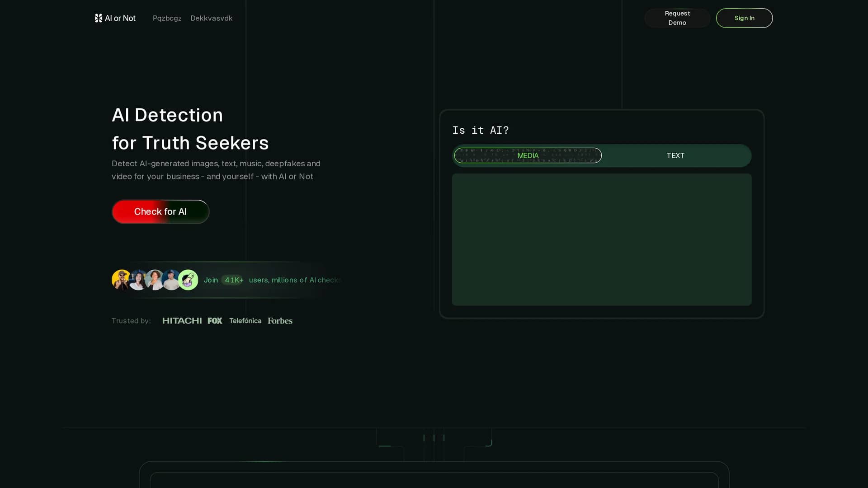Viewport: 868px width, 488px height.
Task: Click the Telefónica logo
Action: point(245,321)
